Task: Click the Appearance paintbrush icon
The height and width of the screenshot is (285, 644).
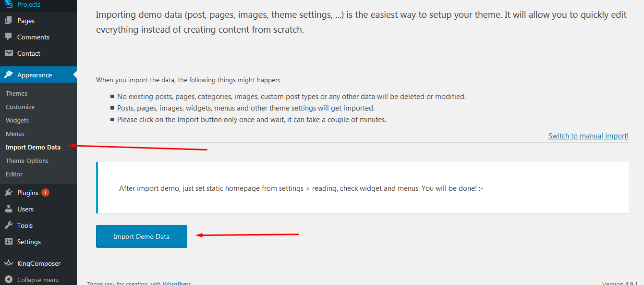Action: pos(9,75)
